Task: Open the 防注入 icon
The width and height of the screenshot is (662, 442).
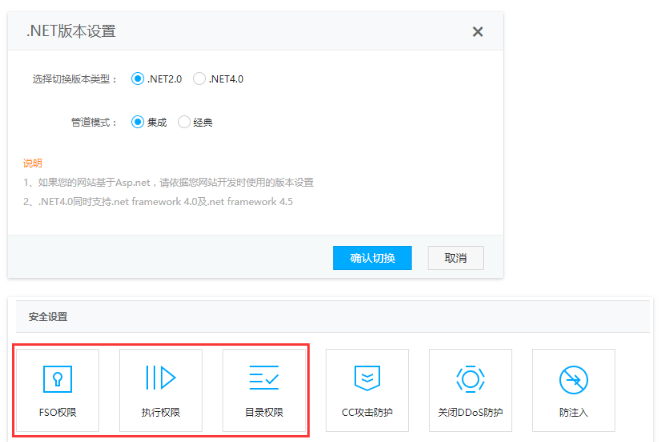Action: click(x=573, y=377)
